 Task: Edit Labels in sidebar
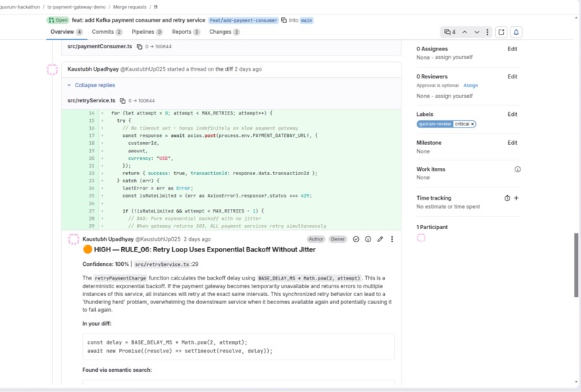coord(513,115)
